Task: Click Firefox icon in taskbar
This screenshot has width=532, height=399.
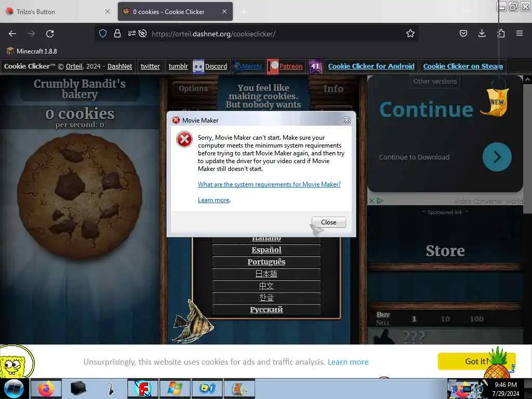Action: click(x=46, y=389)
